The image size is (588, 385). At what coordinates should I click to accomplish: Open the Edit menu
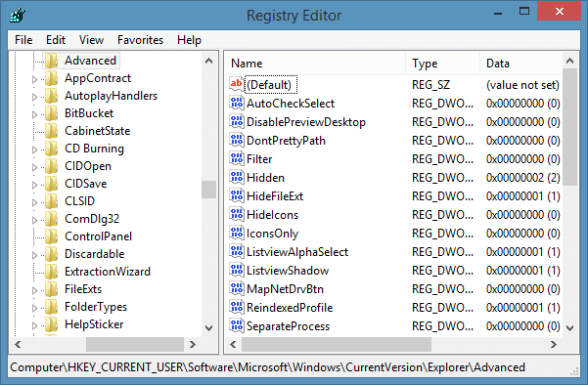click(56, 40)
